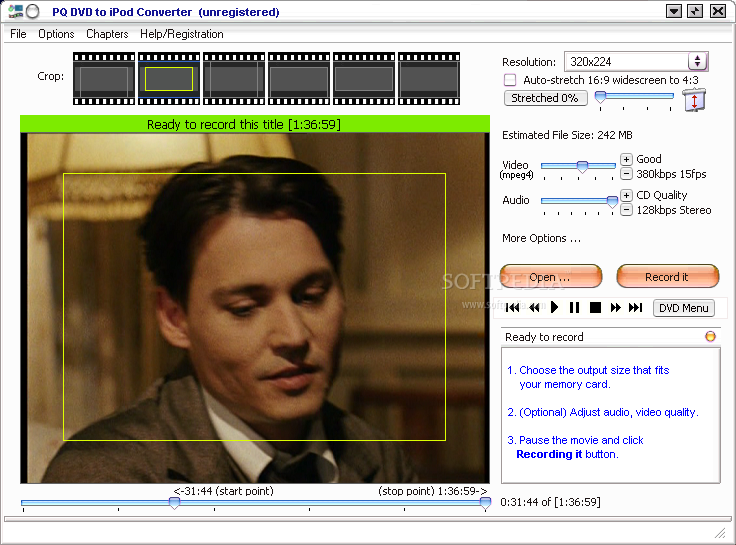Click inside the video preview crop area
This screenshot has height=545, width=736.
(x=254, y=307)
